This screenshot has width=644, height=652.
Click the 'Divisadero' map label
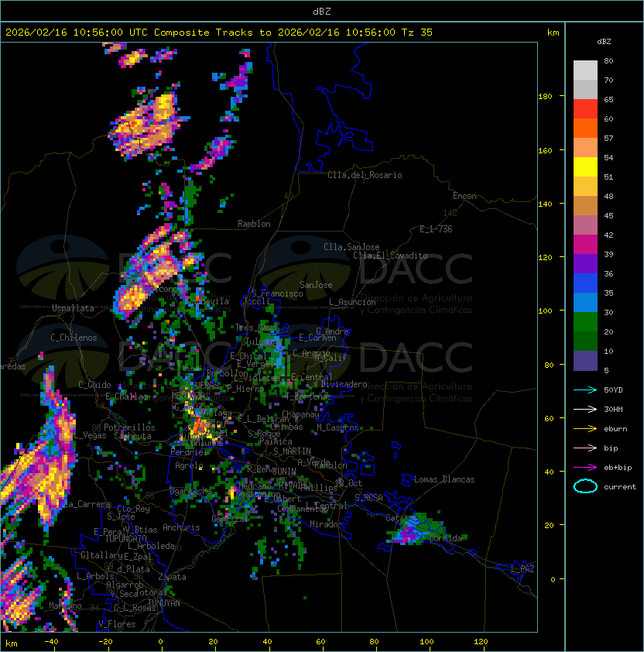point(344,384)
